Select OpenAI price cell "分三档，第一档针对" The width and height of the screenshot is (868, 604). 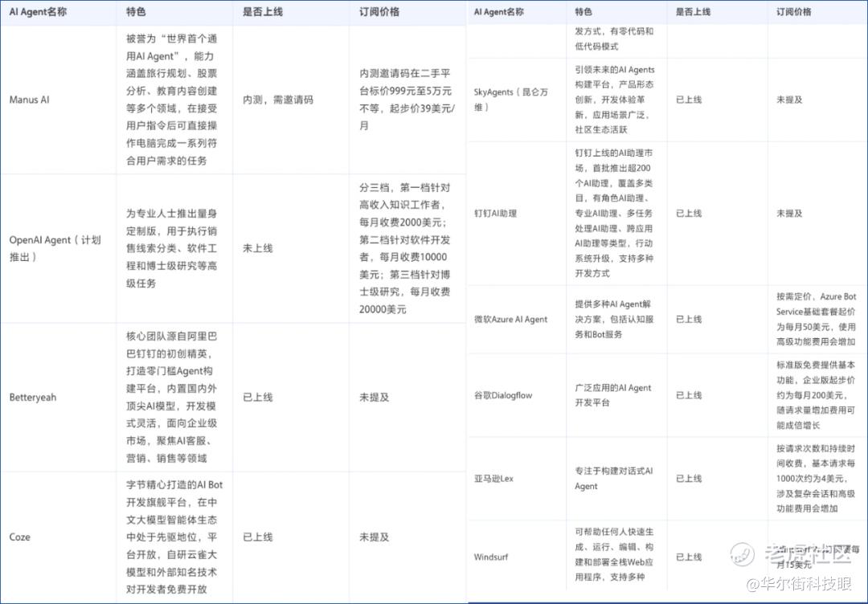(404, 187)
